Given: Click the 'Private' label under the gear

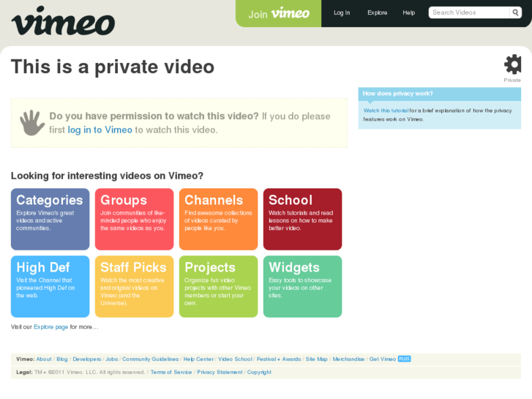Looking at the screenshot, I should tap(512, 80).
